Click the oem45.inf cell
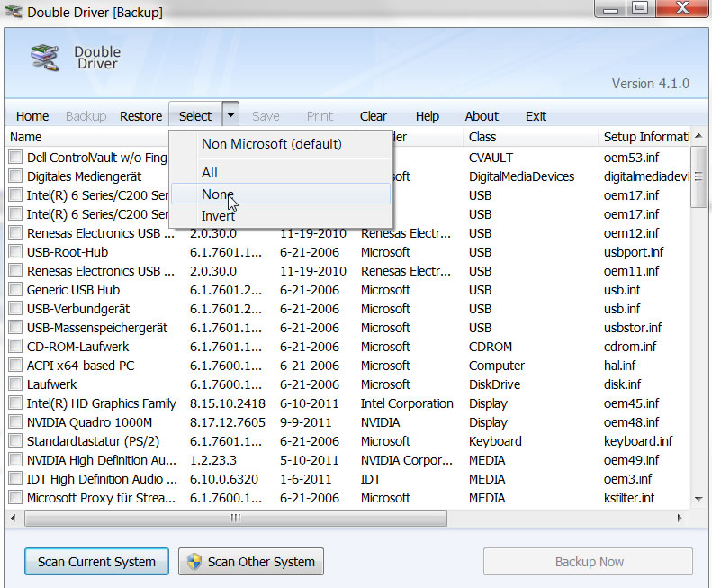The height and width of the screenshot is (588, 712). click(631, 403)
